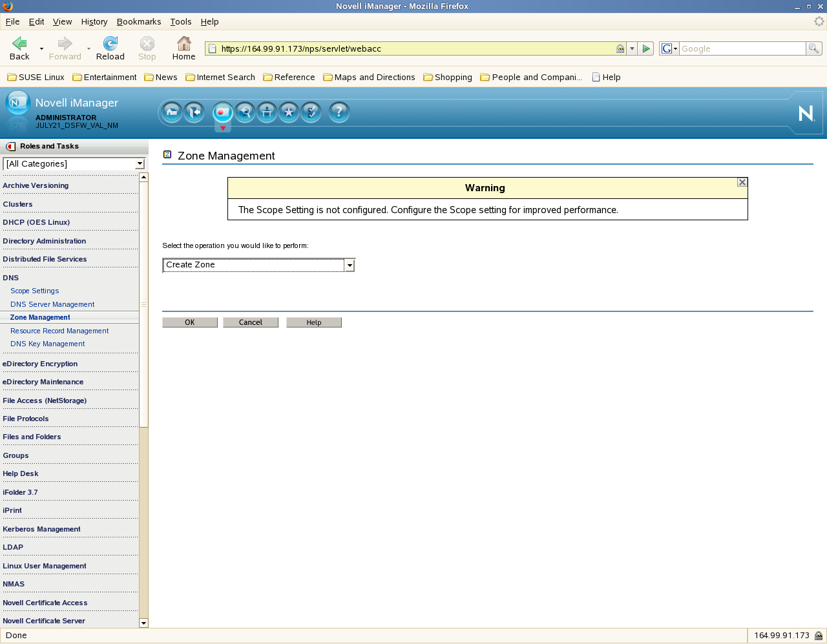Click sidebar scrollbar down arrow
Viewport: 827px width, 644px height.
tap(143, 623)
